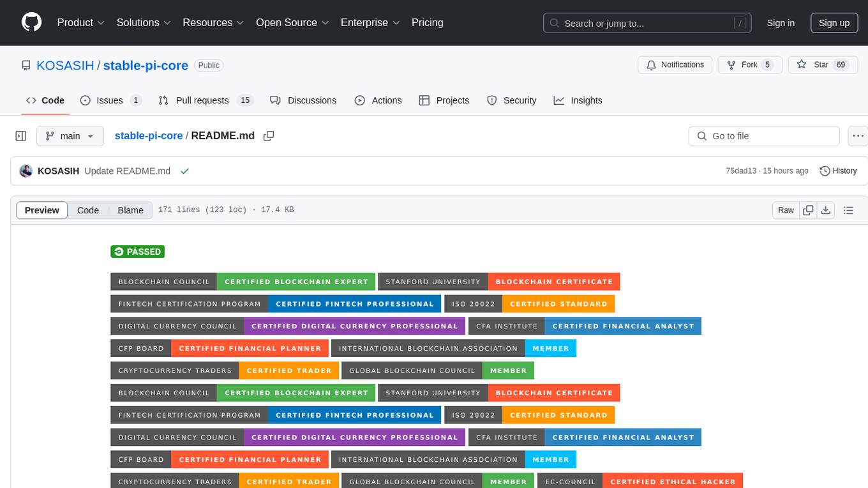Viewport: 868px width, 488px height.
Task: Click the EC-Council Certified Ethical Hacker badge
Action: click(640, 482)
